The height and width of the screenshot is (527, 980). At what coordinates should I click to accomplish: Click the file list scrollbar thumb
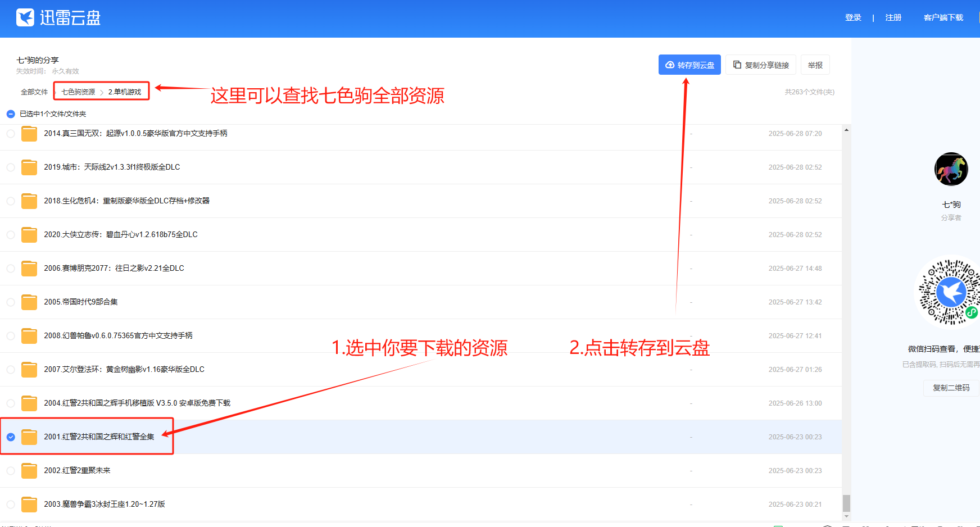846,503
